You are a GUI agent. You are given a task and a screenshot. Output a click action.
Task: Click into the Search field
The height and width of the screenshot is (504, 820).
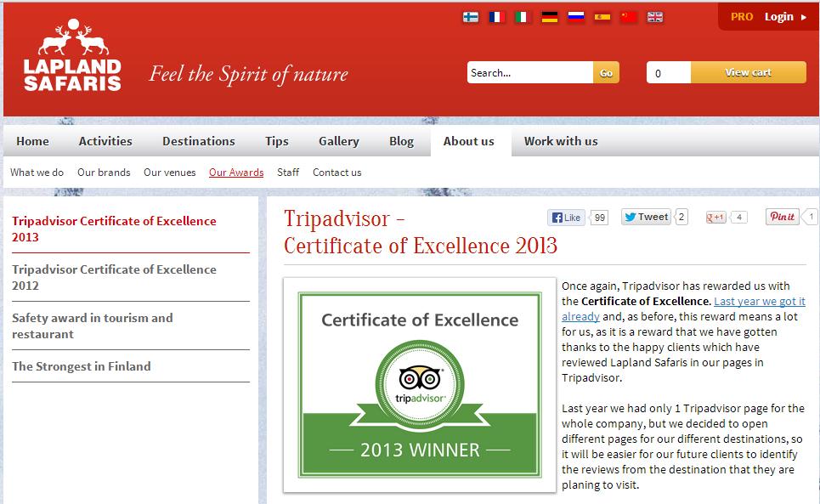coord(530,73)
